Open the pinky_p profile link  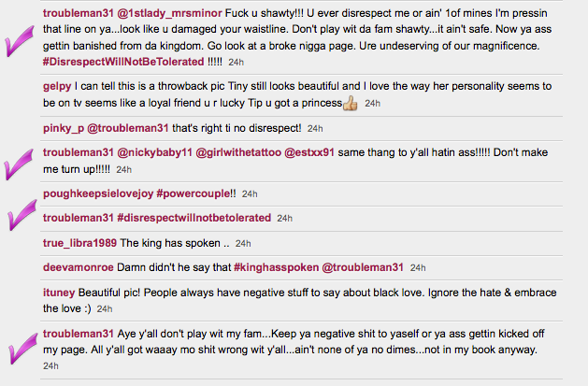(x=64, y=128)
